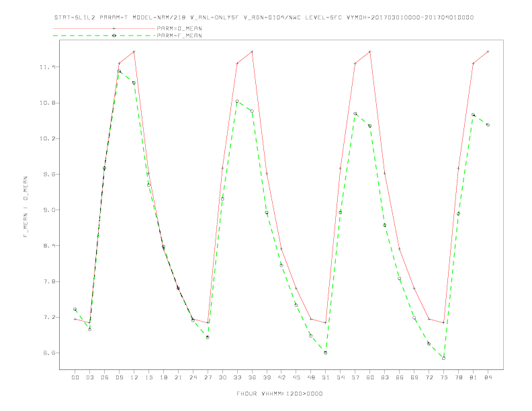Click x-axis tick label 15
This screenshot has width=532, height=411.
[148, 377]
